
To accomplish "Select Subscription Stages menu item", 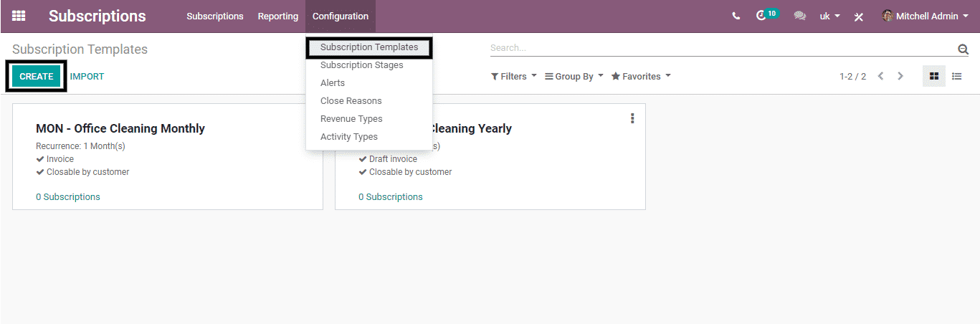I will click(361, 65).
